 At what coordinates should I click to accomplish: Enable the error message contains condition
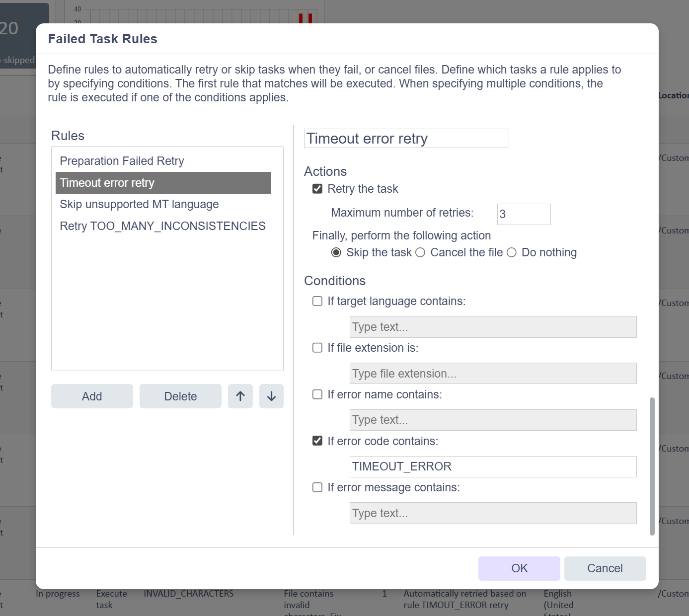(x=317, y=487)
